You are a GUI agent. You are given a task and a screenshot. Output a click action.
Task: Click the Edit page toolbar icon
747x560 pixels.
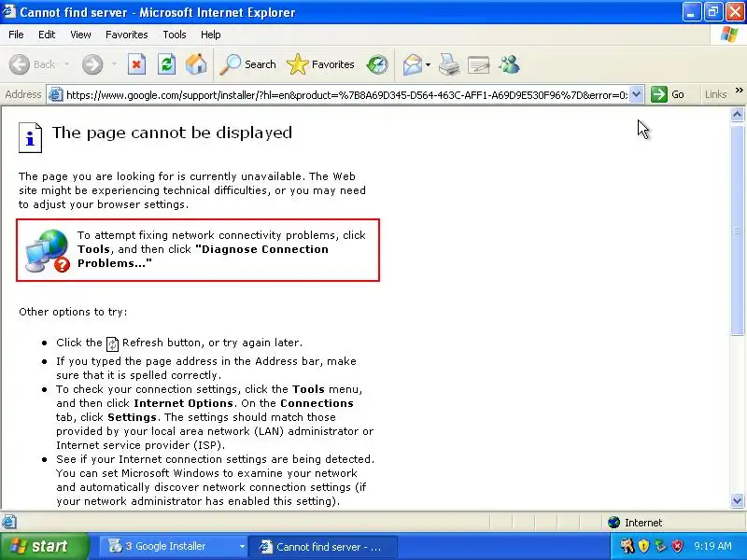coord(479,64)
